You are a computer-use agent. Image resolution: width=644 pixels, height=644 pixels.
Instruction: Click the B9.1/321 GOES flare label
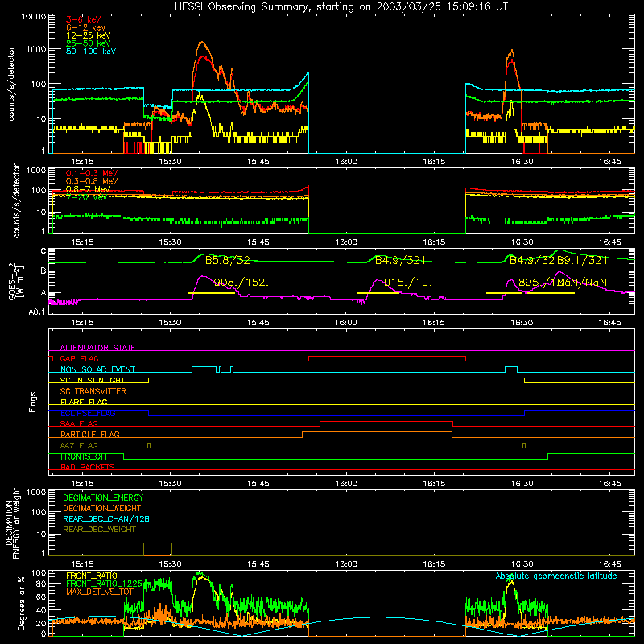click(x=582, y=260)
